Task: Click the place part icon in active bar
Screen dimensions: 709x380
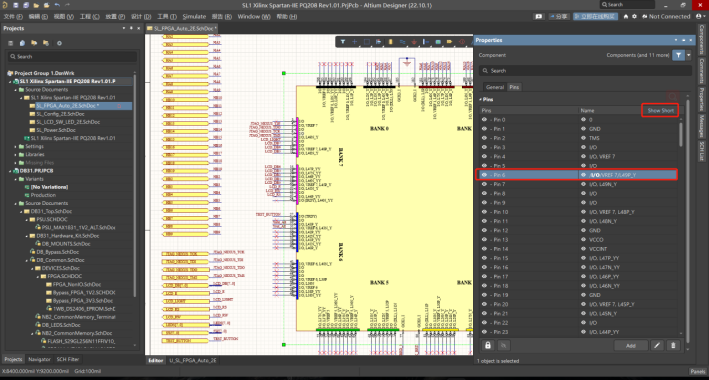Action: 391,42
